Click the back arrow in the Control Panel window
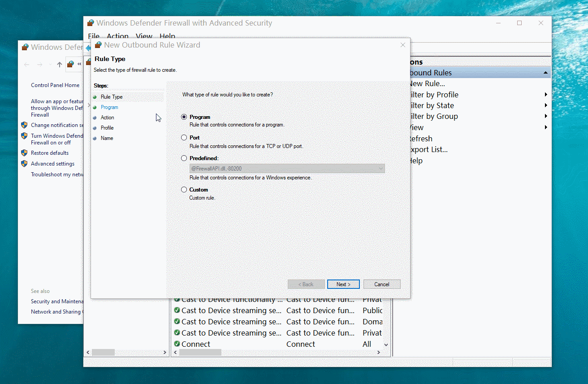 coord(27,65)
